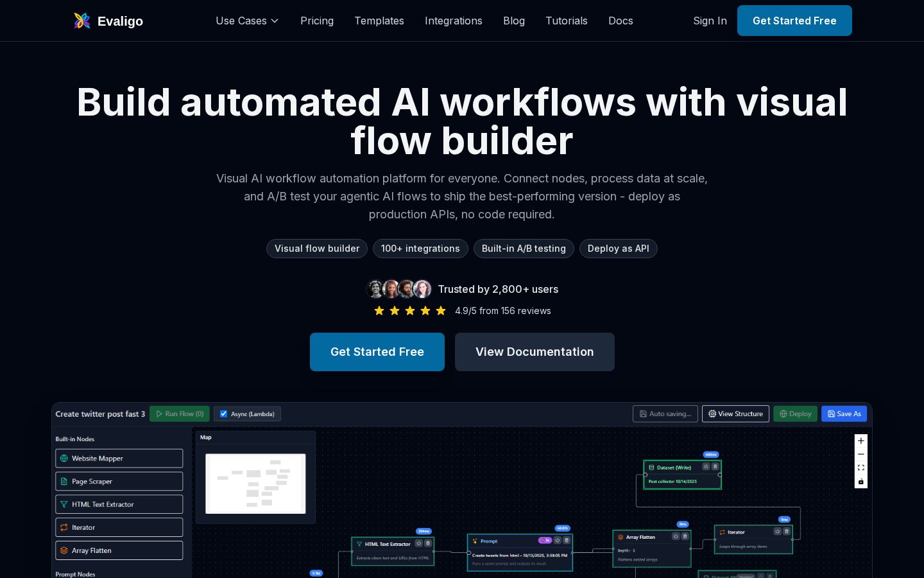The width and height of the screenshot is (924, 578).
Task: Click the Dataset (Write) node database icon
Action: [x=651, y=468]
